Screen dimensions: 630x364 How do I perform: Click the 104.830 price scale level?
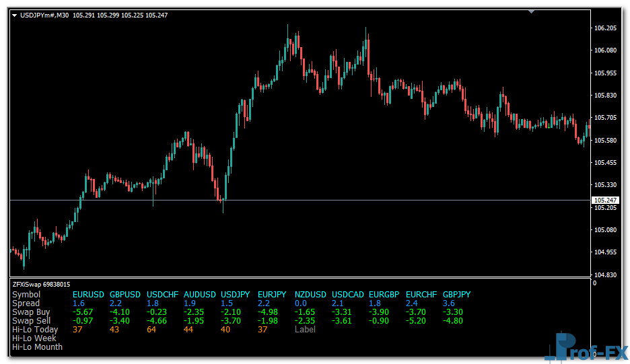(606, 275)
